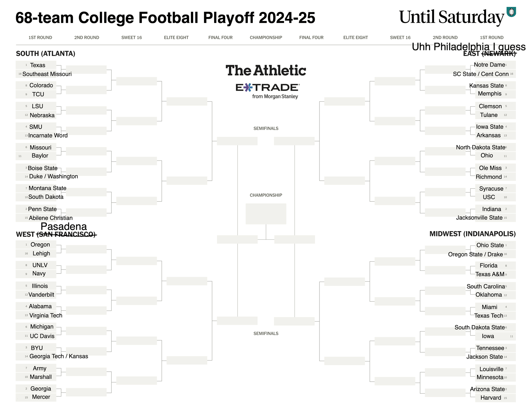Click the MIDWEST (INDIANAPOLIS) region heading
Image resolution: width=532 pixels, height=411 pixels.
pos(472,234)
